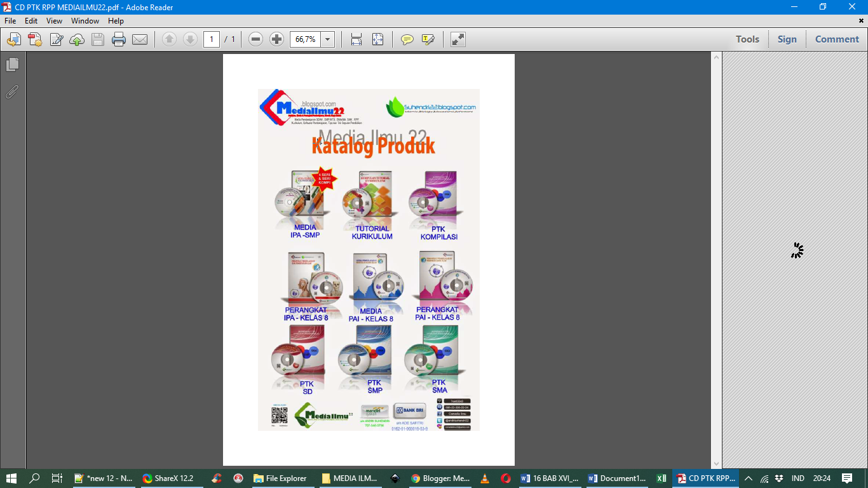This screenshot has width=868, height=488.
Task: Click the network tray icon
Action: (x=764, y=478)
